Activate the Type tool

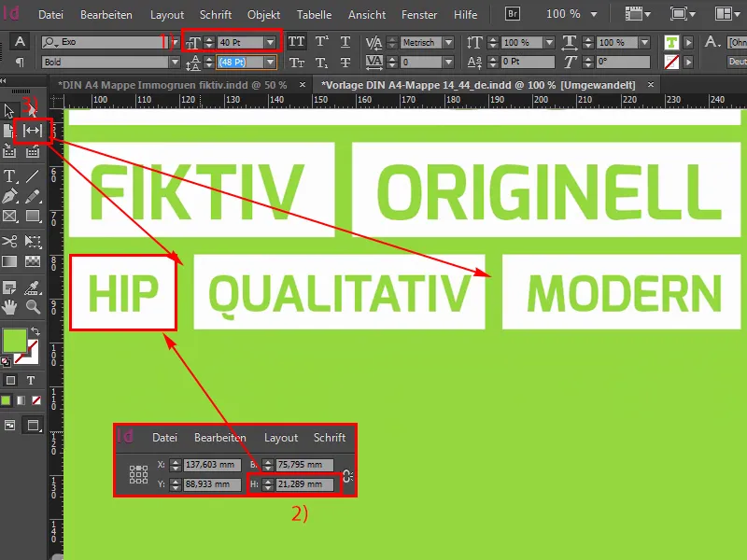(8, 176)
